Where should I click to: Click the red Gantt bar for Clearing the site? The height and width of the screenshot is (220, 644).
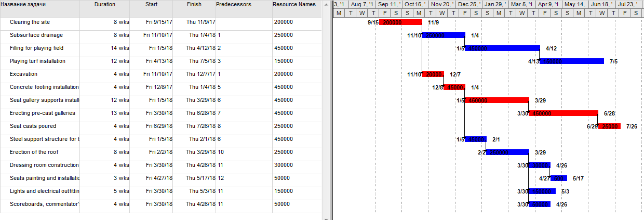[x=400, y=22]
